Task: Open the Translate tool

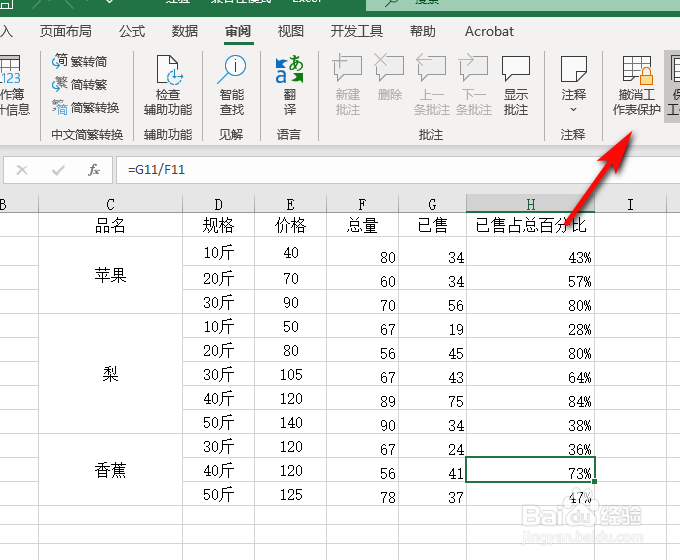Action: click(289, 85)
